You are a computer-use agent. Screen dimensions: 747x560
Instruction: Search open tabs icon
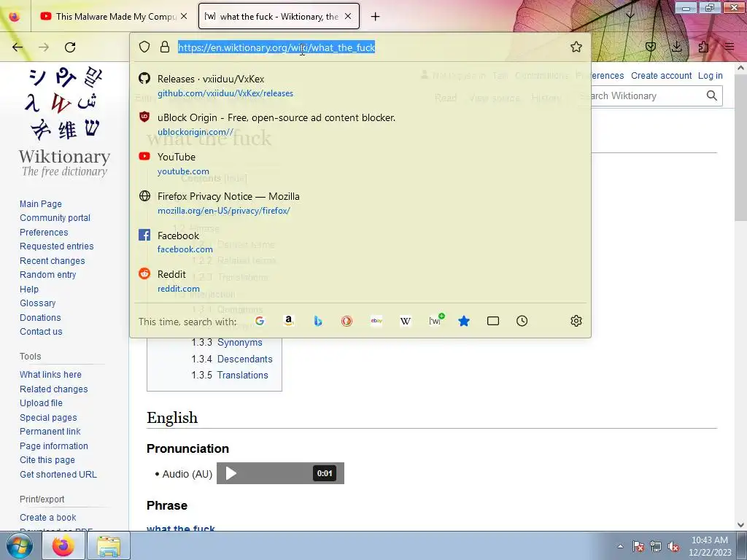(493, 321)
